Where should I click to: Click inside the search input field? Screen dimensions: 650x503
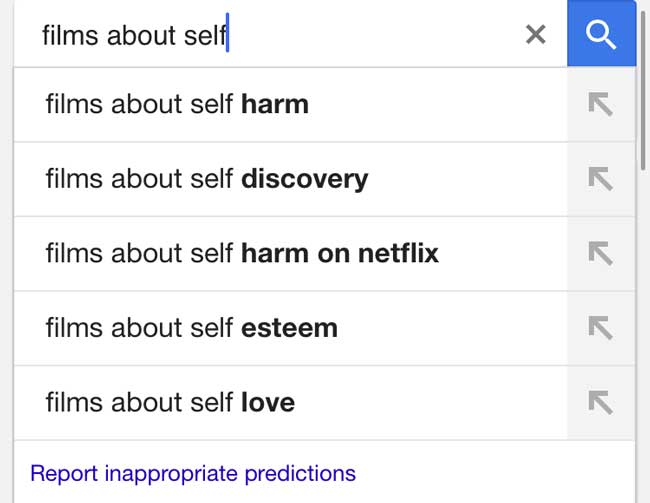click(370, 35)
